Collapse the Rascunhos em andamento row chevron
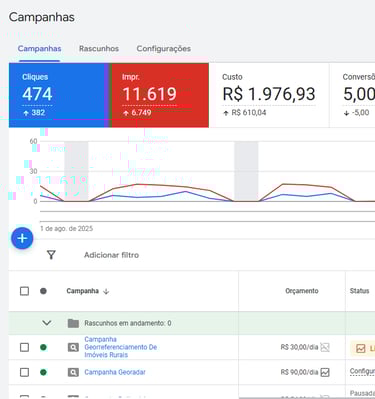This screenshot has height=399, width=375. pos(47,323)
